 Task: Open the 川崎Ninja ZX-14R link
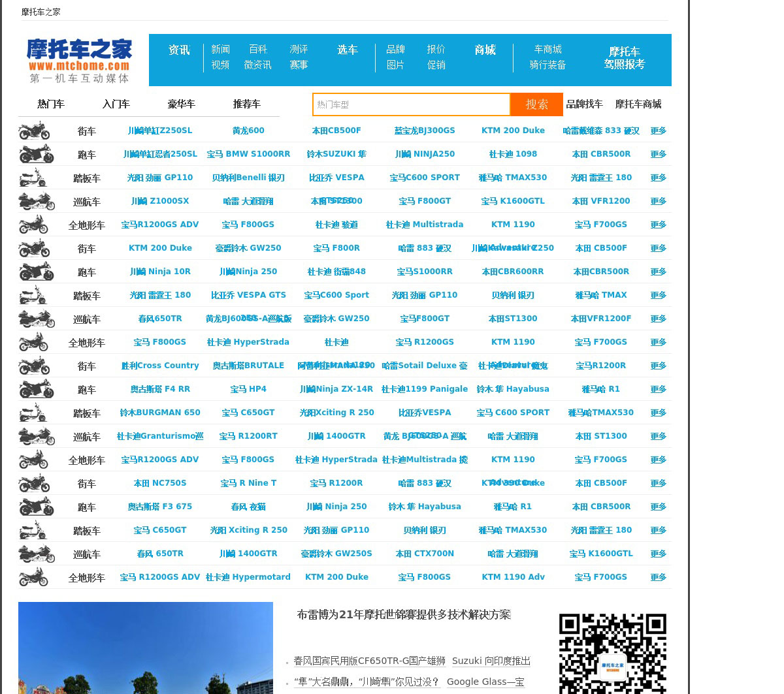coord(336,389)
